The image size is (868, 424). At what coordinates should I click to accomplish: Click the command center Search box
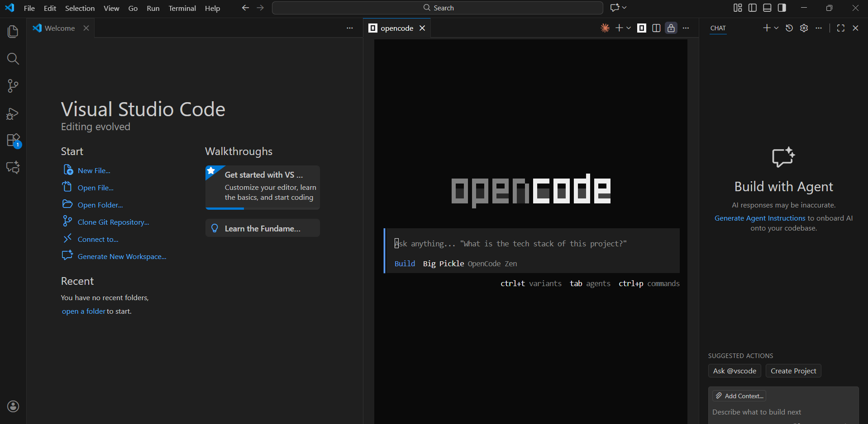[x=438, y=8]
